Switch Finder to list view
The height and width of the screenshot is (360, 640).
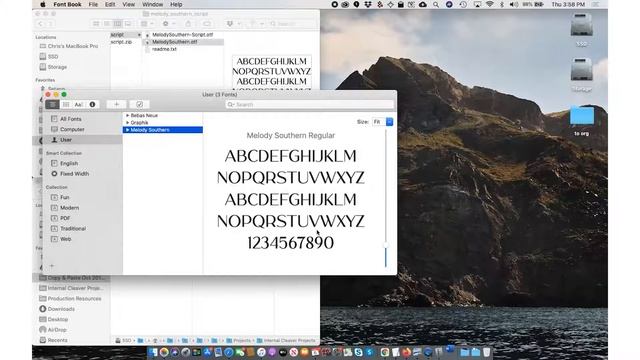[x=107, y=24]
